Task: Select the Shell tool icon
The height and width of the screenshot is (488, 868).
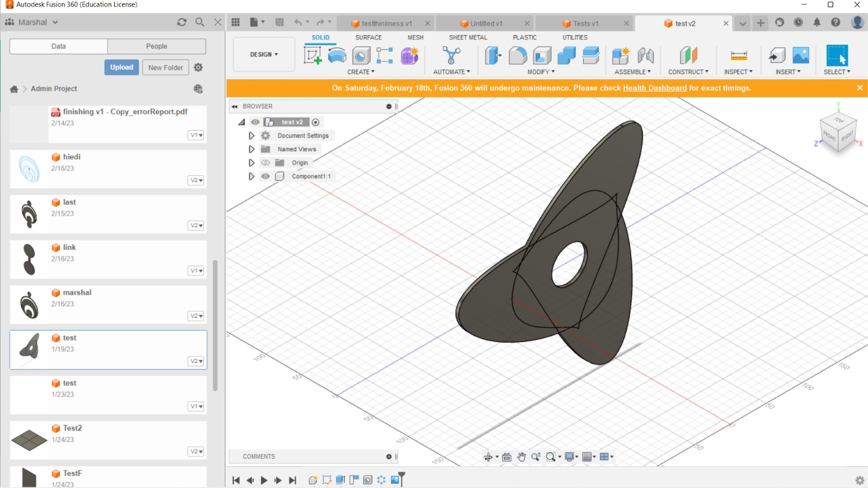Action: click(542, 55)
